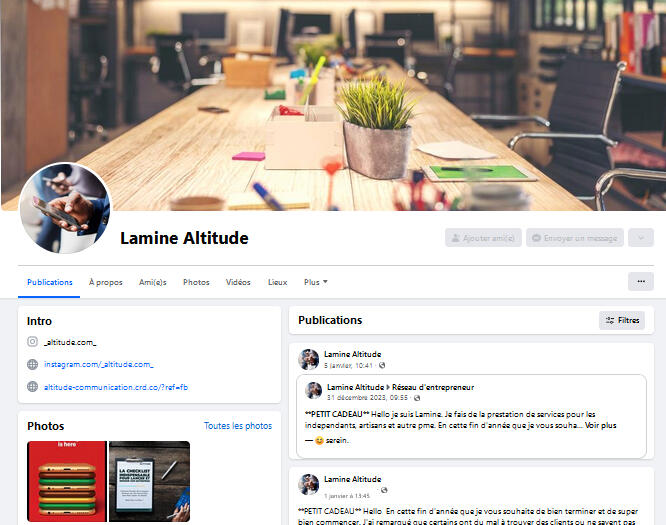Open the Ami(e)s tab
Image resolution: width=666 pixels, height=525 pixels.
click(x=152, y=282)
